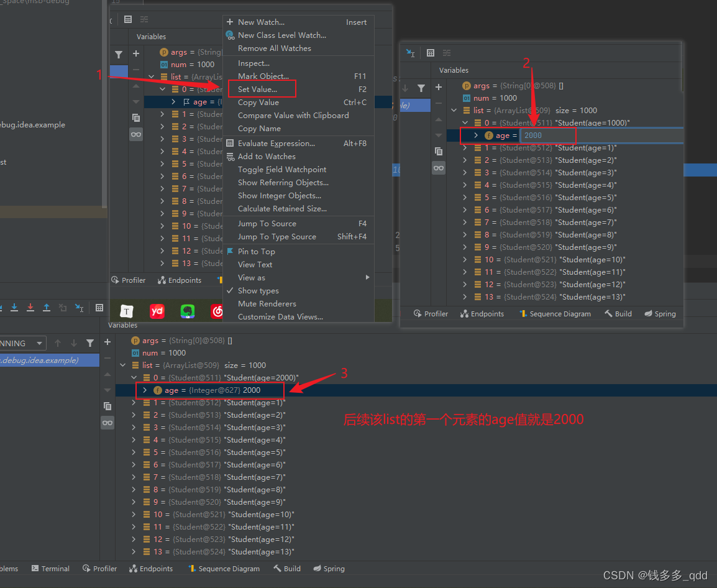Toggle glasses icon in top-left panel
This screenshot has height=588, width=717.
click(136, 134)
